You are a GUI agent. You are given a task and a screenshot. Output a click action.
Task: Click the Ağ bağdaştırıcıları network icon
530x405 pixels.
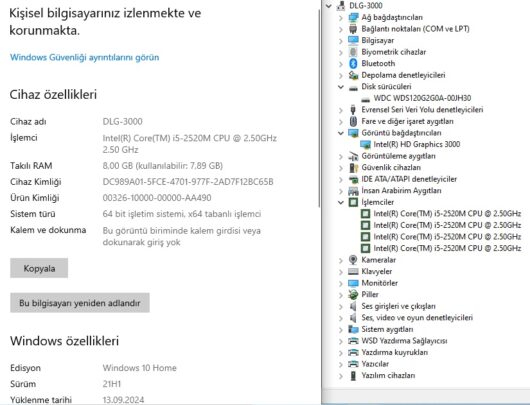point(353,17)
